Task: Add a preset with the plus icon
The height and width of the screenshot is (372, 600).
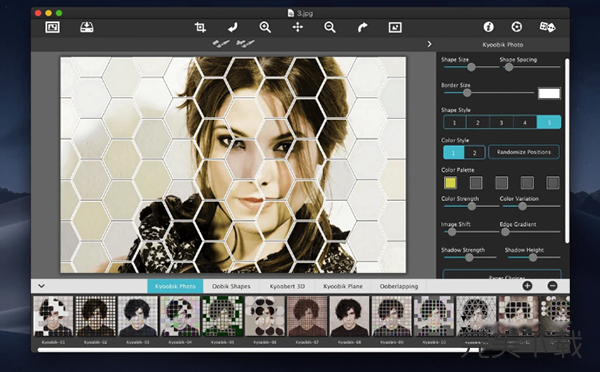Action: coord(527,286)
